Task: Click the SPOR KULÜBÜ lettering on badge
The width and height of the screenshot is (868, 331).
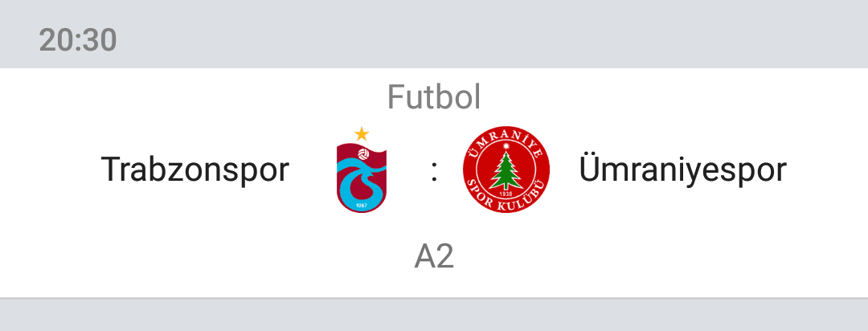Action: point(506,198)
